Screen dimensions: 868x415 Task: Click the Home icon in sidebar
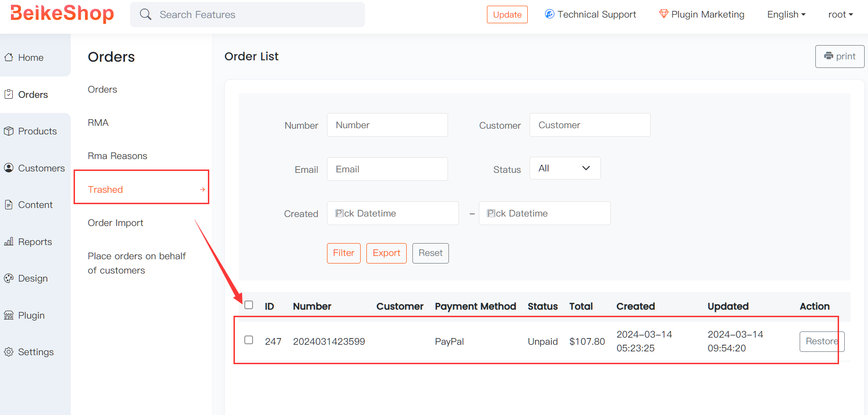9,57
